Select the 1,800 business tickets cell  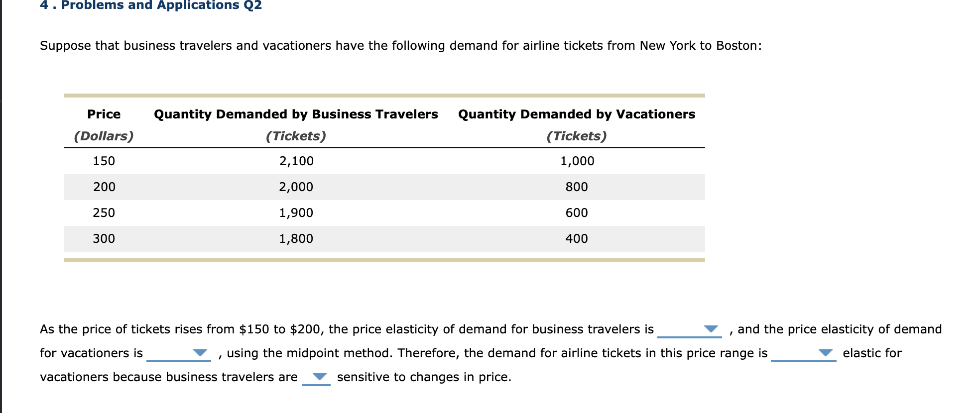click(296, 239)
